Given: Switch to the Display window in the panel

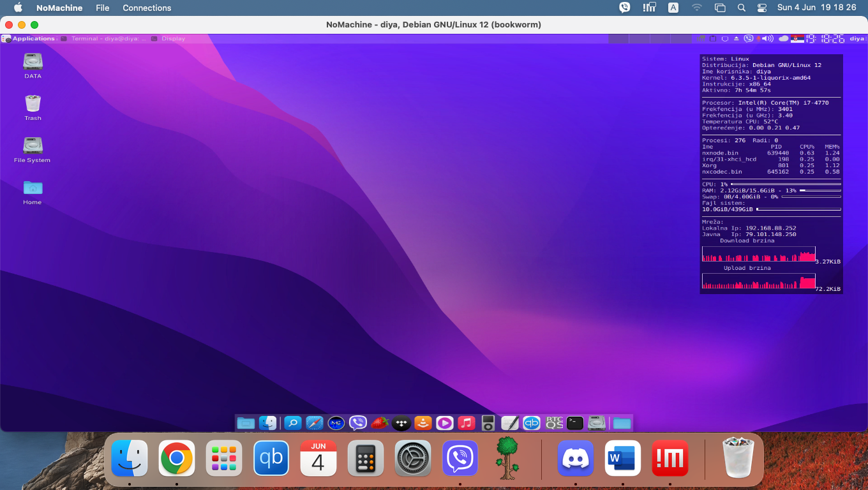Looking at the screenshot, I should click(168, 39).
